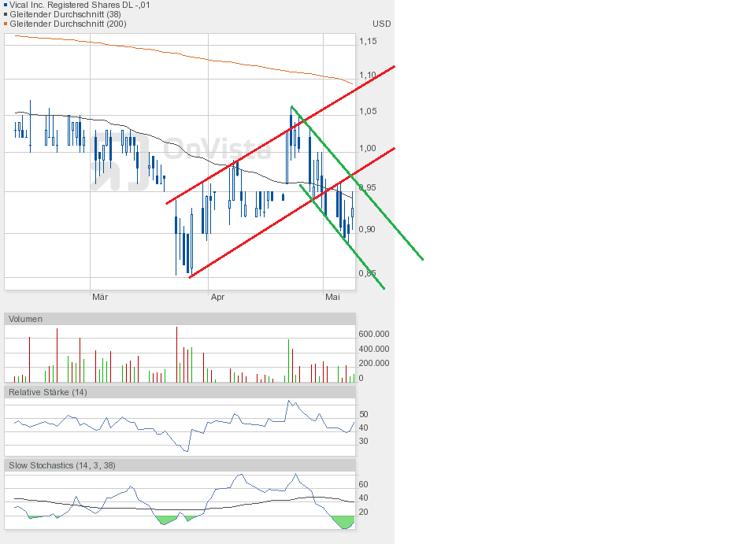Click the 400.000 volume axis label
Viewport: 756px width, 544px height.
[x=373, y=349]
